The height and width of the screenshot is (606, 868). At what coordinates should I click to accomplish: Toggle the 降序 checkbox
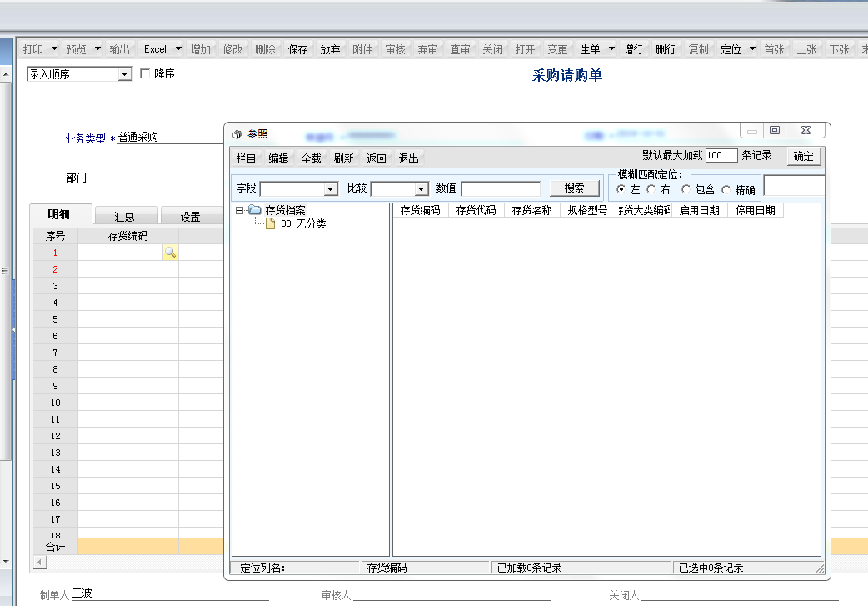click(x=145, y=73)
